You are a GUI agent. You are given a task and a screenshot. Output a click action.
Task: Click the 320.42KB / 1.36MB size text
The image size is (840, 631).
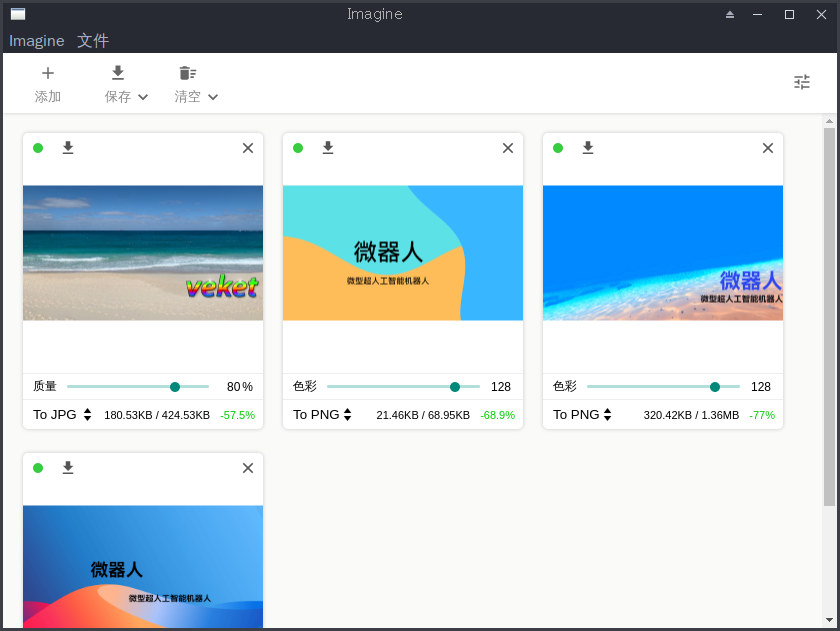tap(691, 415)
